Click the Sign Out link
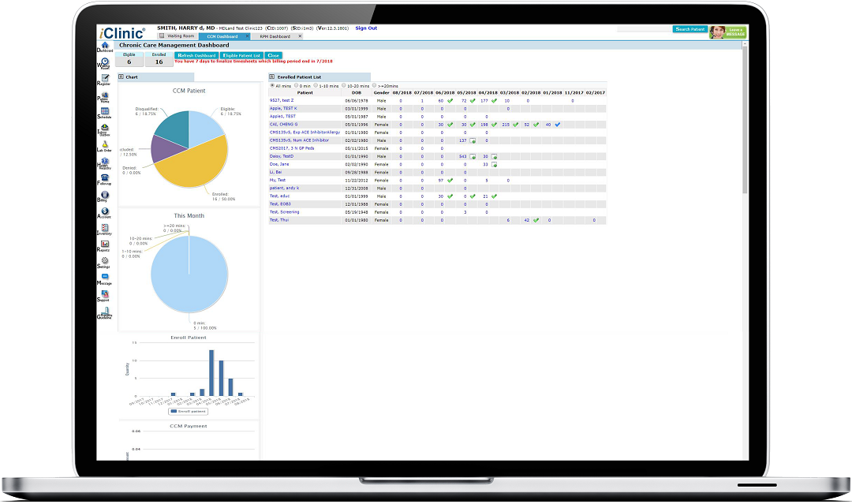This screenshot has width=852, height=504. click(366, 28)
